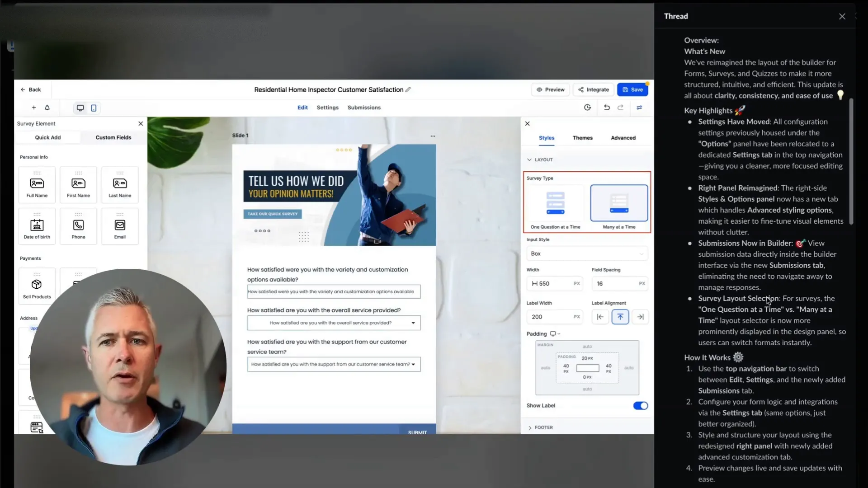Viewport: 868px width, 488px height.
Task: Edit the Label Width 200 field
Action: click(x=555, y=317)
